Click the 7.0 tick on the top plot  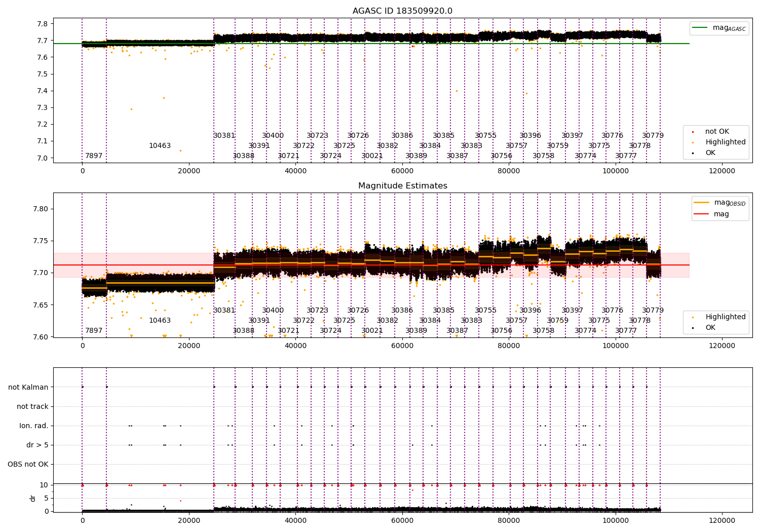point(43,158)
